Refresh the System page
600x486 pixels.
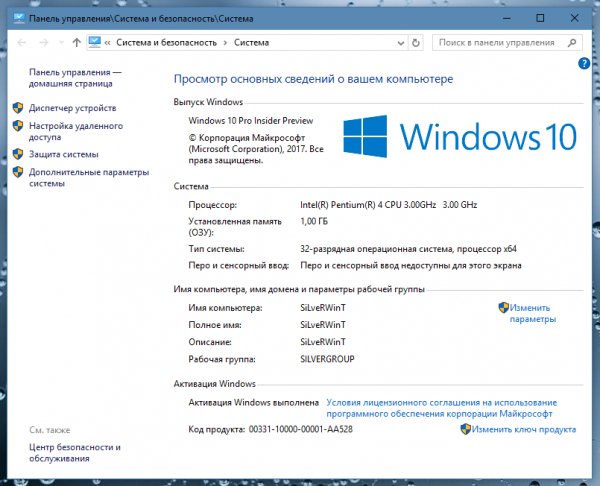(416, 43)
